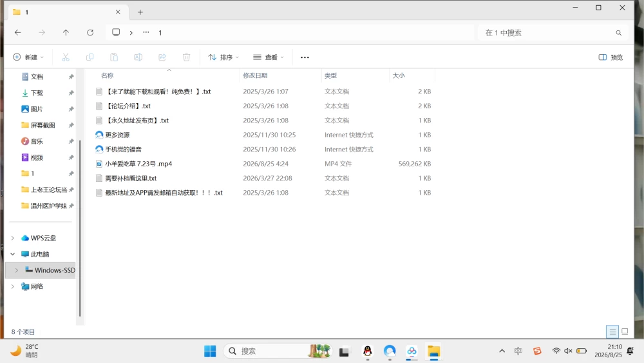Click the This PC monitor icon in address bar
The image size is (644, 363).
point(116,32)
